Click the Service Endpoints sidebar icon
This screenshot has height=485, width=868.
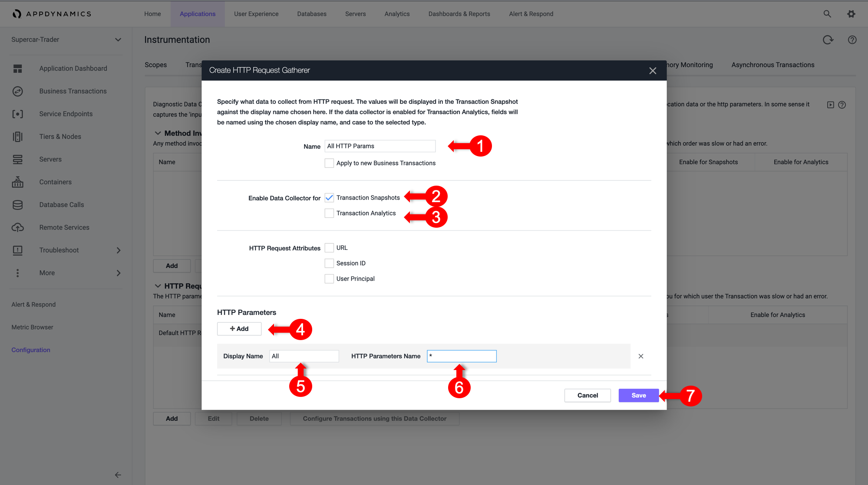(17, 114)
